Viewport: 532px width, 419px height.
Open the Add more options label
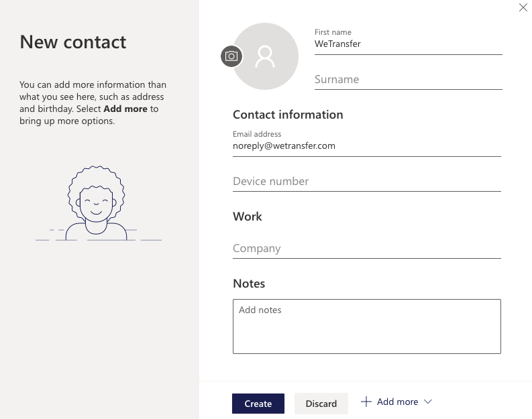point(397,402)
